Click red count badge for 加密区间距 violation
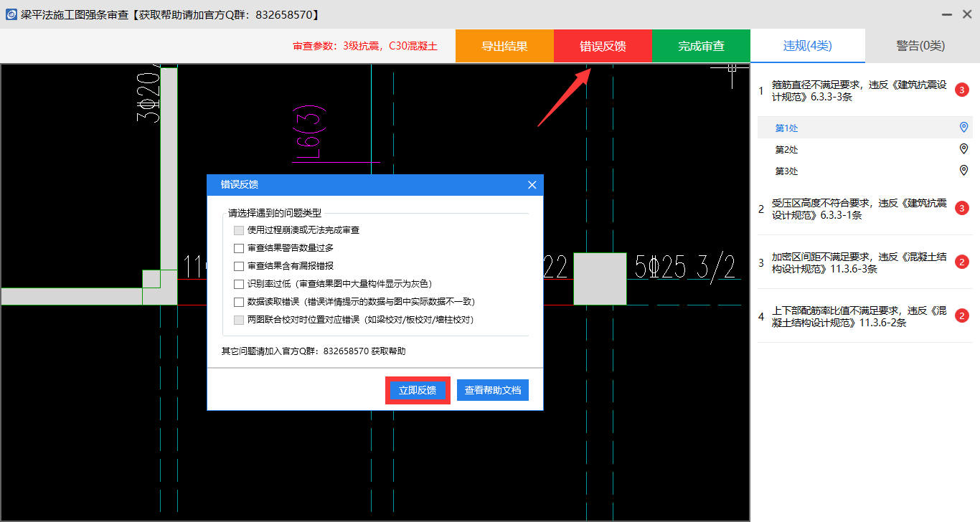Image resolution: width=980 pixels, height=522 pixels. point(962,262)
